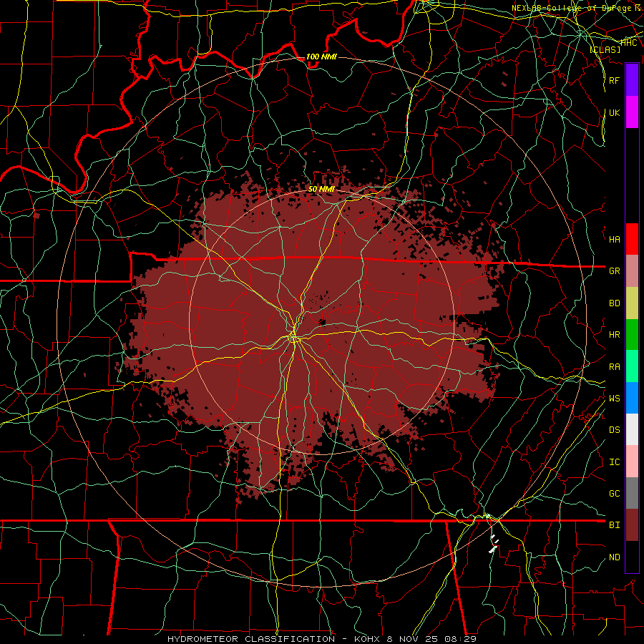Click the "HHC" product label
Screen dimensions: 644x644
629,42
